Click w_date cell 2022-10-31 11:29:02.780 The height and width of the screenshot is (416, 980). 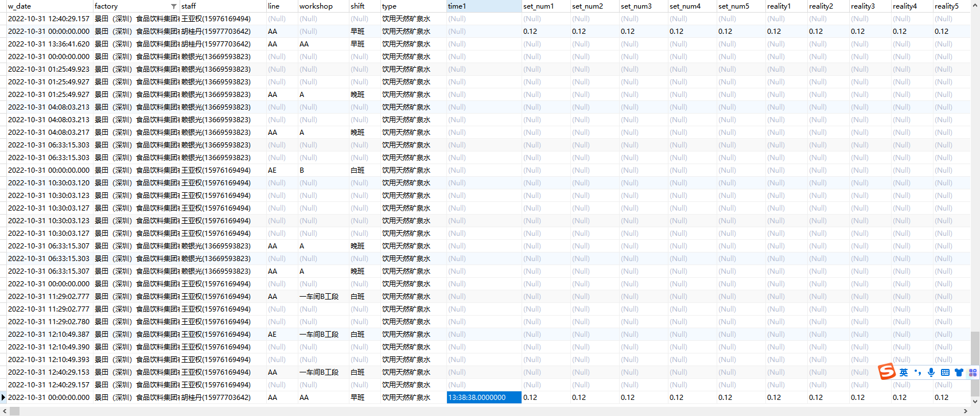pos(49,322)
